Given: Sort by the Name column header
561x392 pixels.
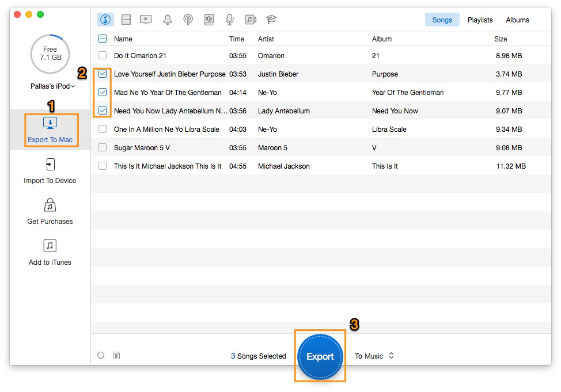Looking at the screenshot, I should pyautogui.click(x=123, y=39).
